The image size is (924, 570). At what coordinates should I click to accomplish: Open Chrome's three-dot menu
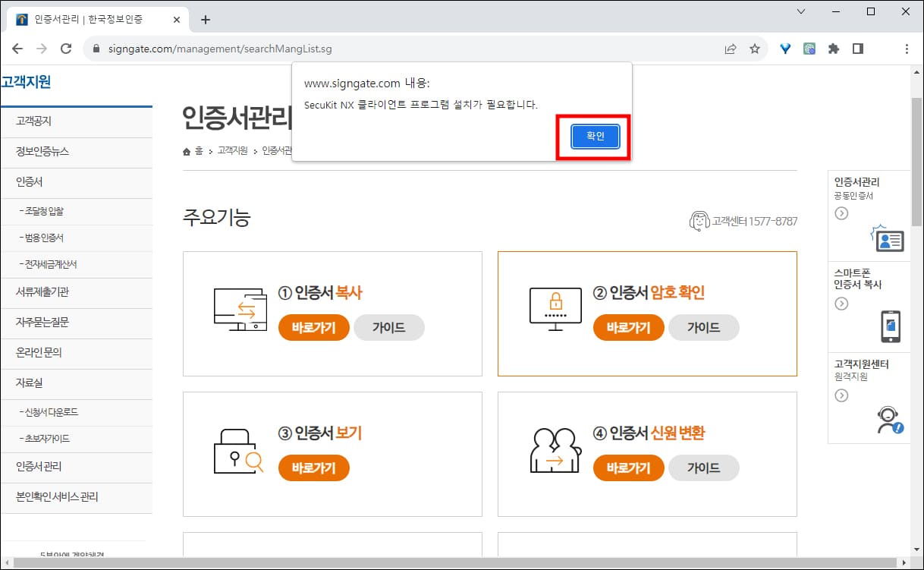(x=907, y=48)
